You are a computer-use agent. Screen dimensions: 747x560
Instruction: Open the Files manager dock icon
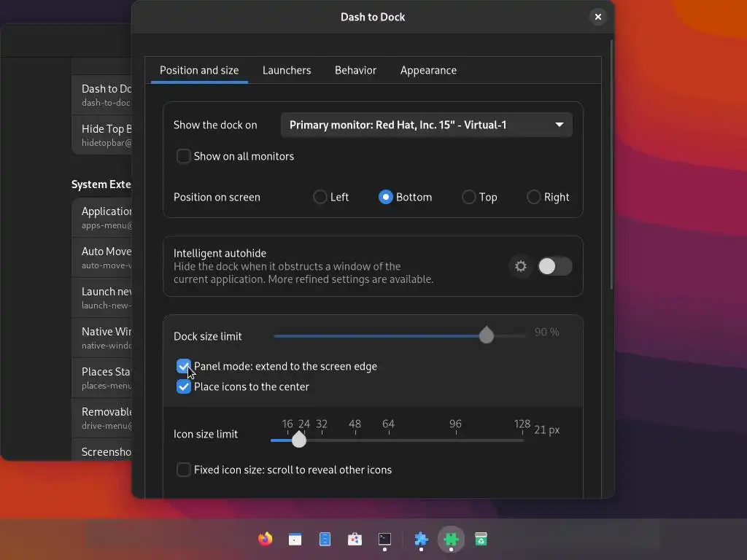[325, 539]
